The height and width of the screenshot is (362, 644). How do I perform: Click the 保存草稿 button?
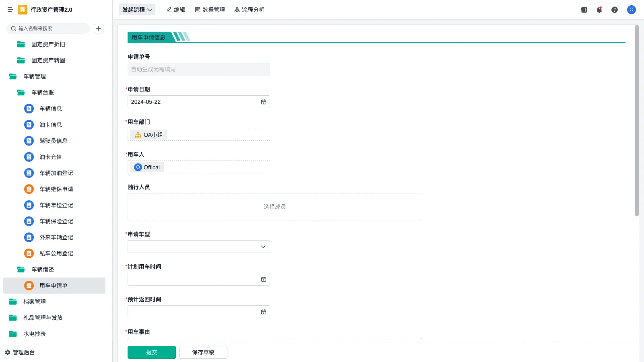click(x=203, y=352)
